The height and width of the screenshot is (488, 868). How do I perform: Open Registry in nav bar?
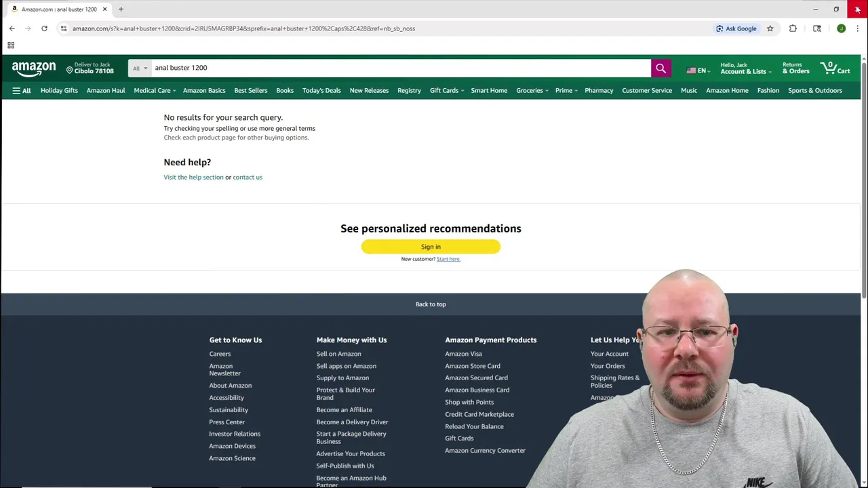pyautogui.click(x=409, y=90)
